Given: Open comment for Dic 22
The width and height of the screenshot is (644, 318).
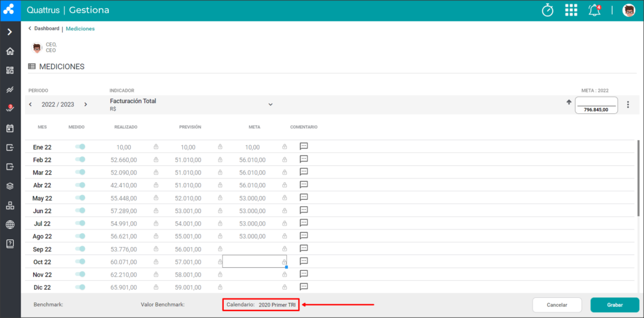Looking at the screenshot, I should click(x=304, y=287).
